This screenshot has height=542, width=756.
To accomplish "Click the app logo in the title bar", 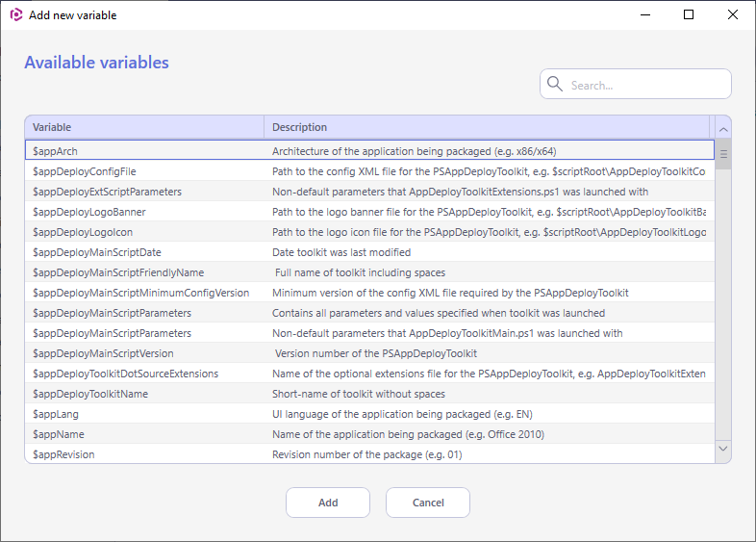I will coord(16,15).
